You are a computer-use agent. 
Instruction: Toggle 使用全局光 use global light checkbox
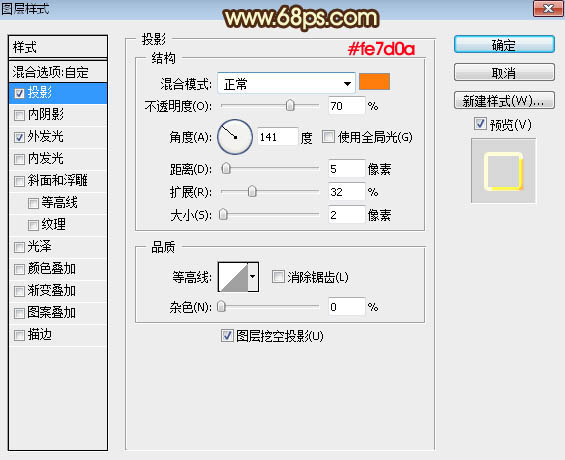[x=328, y=137]
